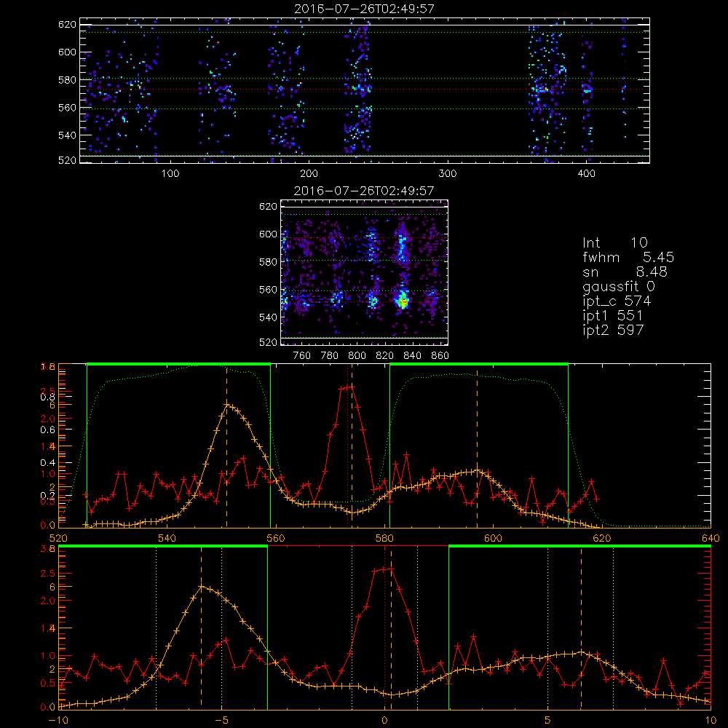The height and width of the screenshot is (728, 728).
Task: Click the red curve peak in bottom plot
Action: (x=390, y=569)
